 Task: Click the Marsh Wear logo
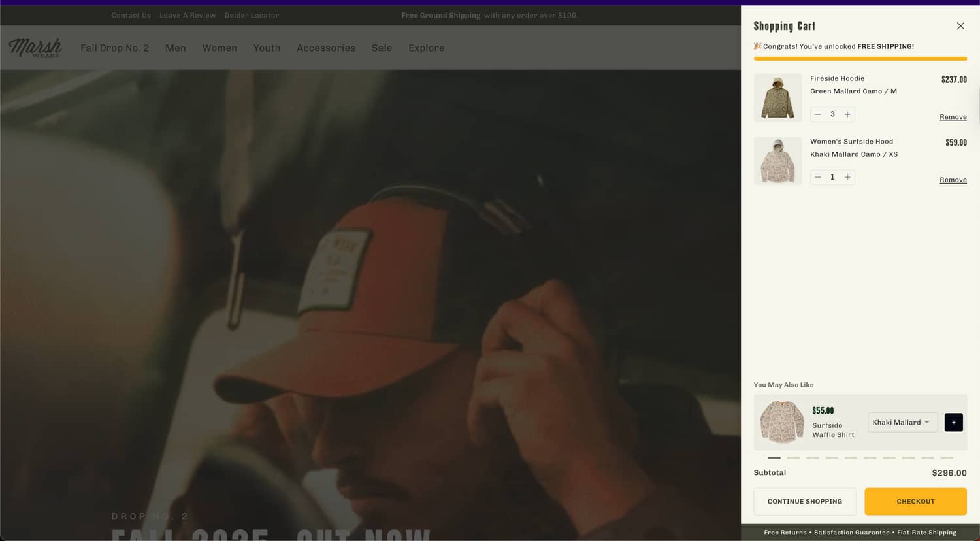(x=35, y=48)
